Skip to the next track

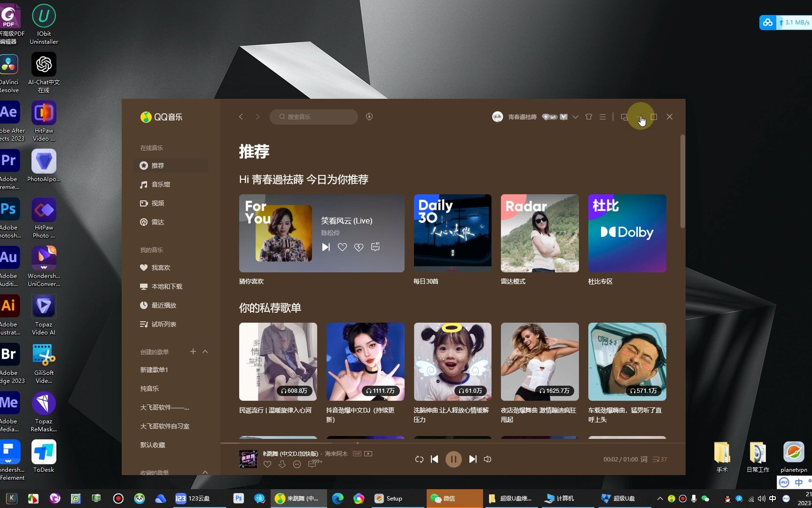pos(473,459)
